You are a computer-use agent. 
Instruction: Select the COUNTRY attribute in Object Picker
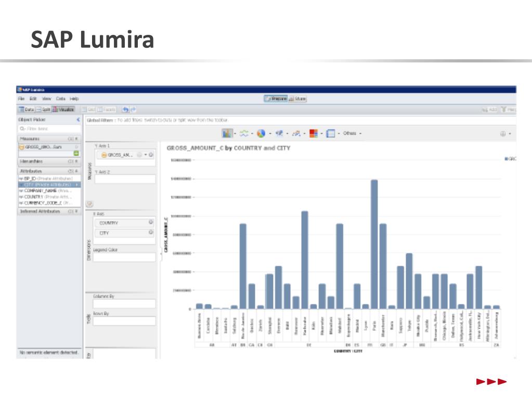[x=49, y=197]
